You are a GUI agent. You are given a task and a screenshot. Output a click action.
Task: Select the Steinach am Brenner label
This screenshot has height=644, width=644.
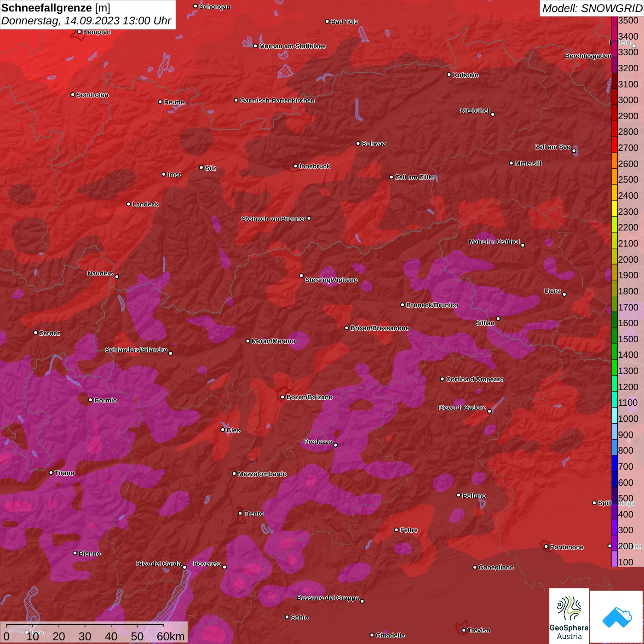coord(273,218)
